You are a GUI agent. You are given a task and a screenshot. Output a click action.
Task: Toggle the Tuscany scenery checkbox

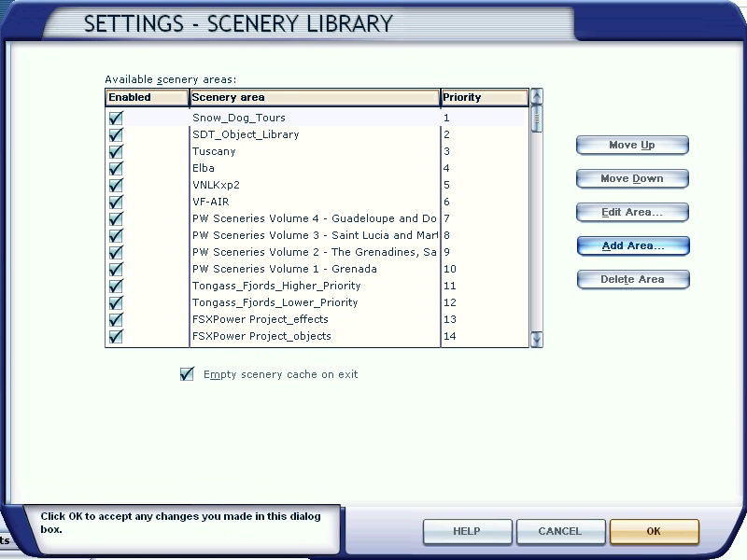click(117, 152)
